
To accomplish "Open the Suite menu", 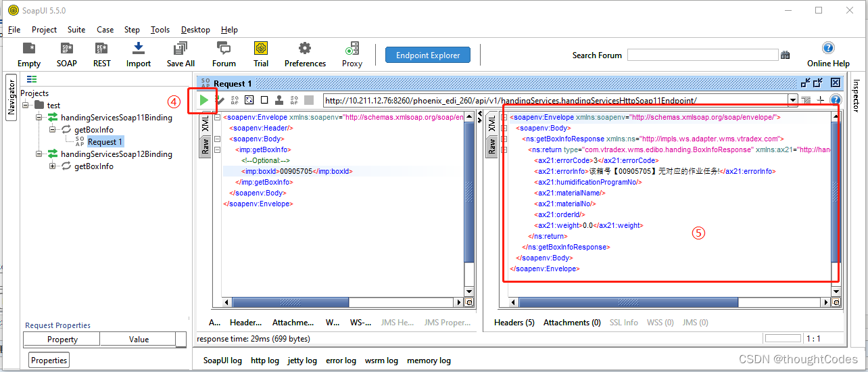I will coord(76,30).
